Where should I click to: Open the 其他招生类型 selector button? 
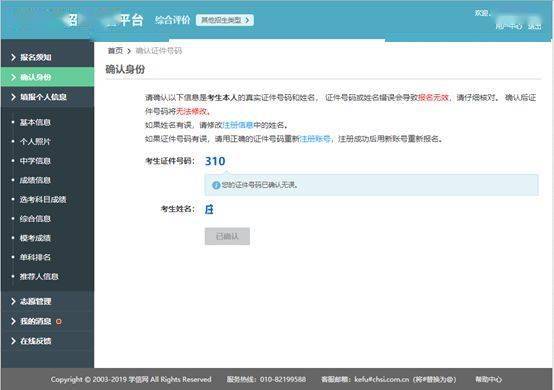click(x=225, y=20)
